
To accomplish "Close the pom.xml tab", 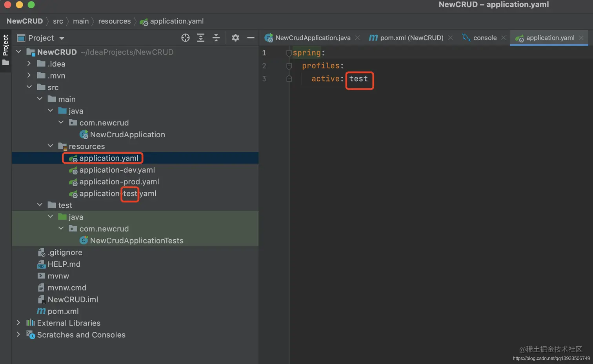I will click(x=450, y=38).
